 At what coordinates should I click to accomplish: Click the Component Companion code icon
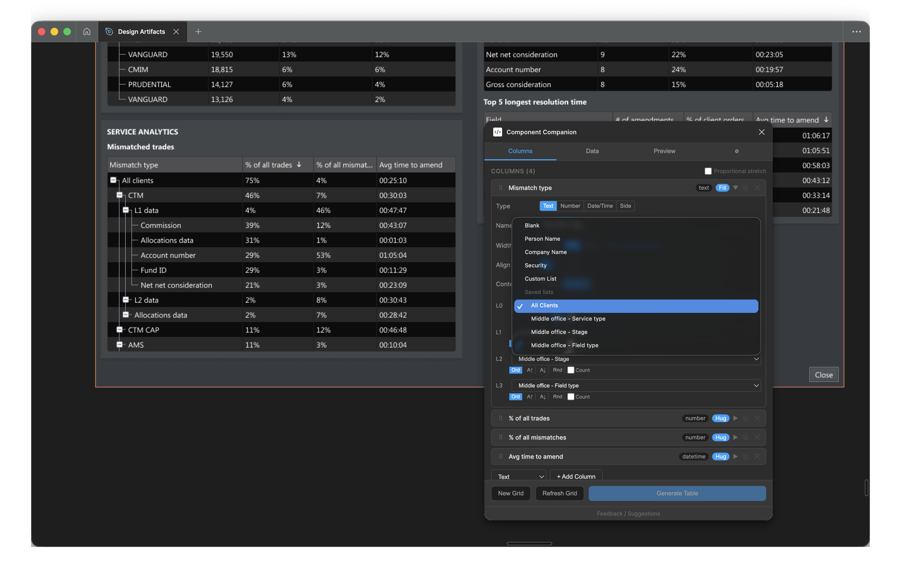tap(497, 132)
